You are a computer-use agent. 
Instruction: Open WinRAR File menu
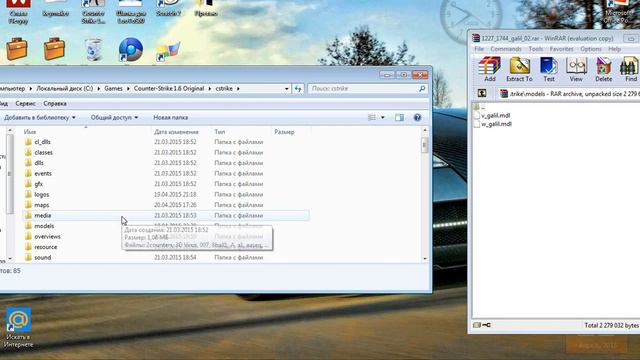click(479, 49)
